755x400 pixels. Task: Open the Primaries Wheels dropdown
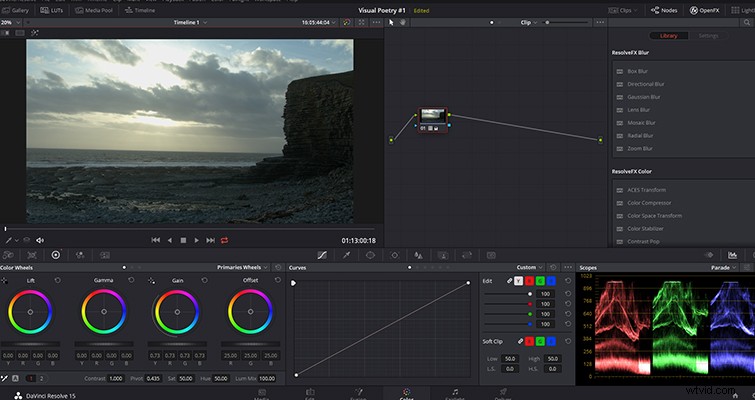pos(242,267)
